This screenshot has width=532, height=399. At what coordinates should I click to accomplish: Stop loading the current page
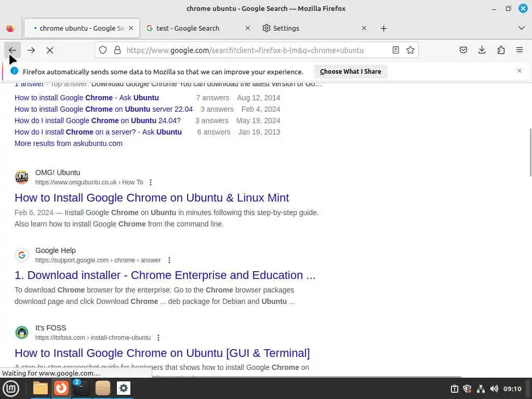click(x=50, y=50)
